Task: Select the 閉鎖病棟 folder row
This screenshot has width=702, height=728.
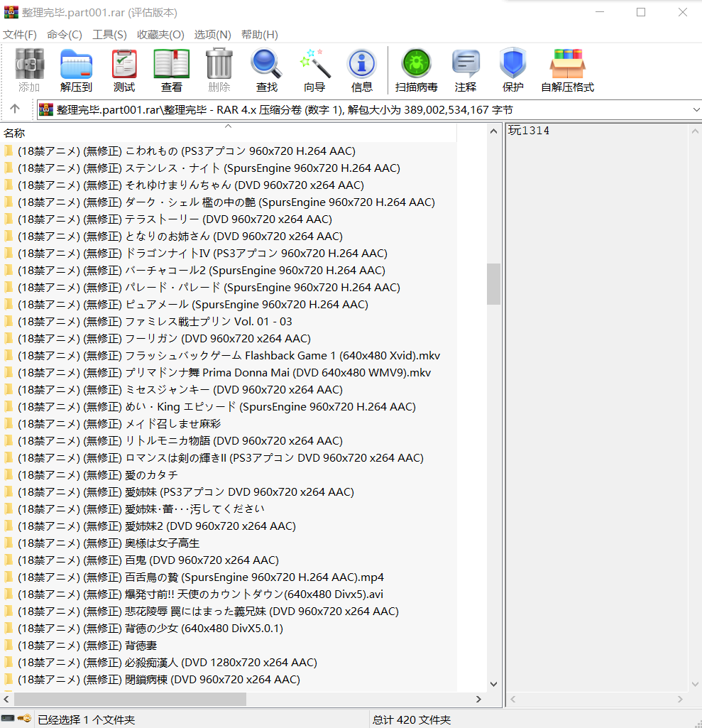Action: [x=229, y=680]
